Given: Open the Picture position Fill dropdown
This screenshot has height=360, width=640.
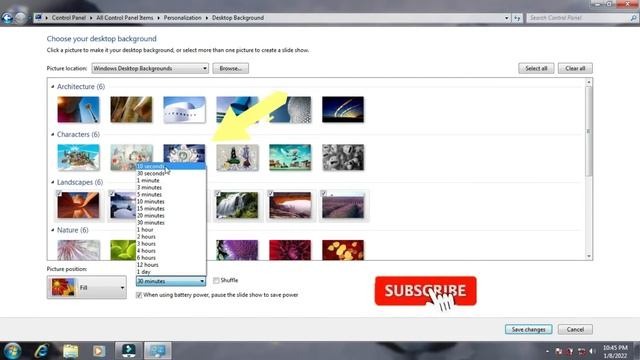Looking at the screenshot, I should tap(87, 287).
